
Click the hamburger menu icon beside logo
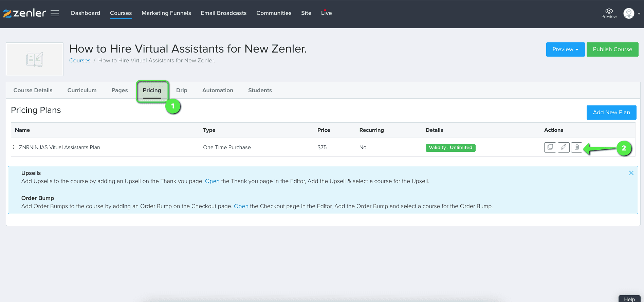(x=55, y=13)
